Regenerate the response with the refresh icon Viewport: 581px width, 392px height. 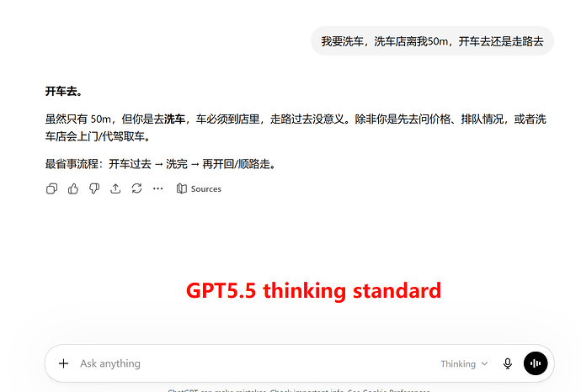click(136, 188)
